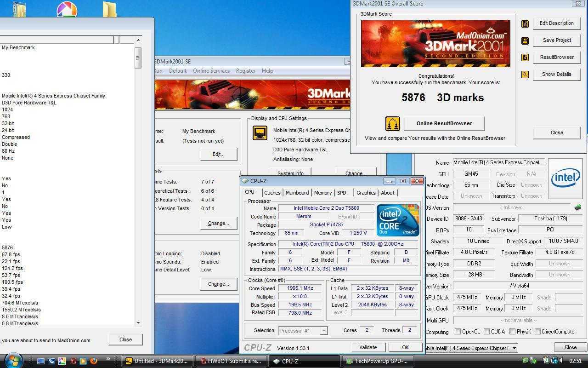Switch to the Memory tab in CPU-Z
Image resolution: width=588 pixels, height=368 pixels.
(323, 193)
